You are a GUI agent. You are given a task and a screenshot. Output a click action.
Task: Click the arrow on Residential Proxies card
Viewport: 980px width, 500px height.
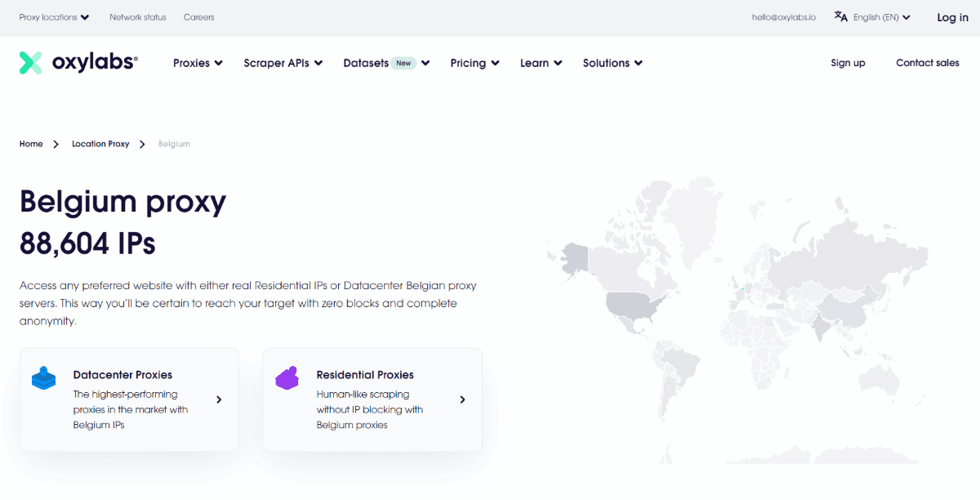tap(462, 400)
